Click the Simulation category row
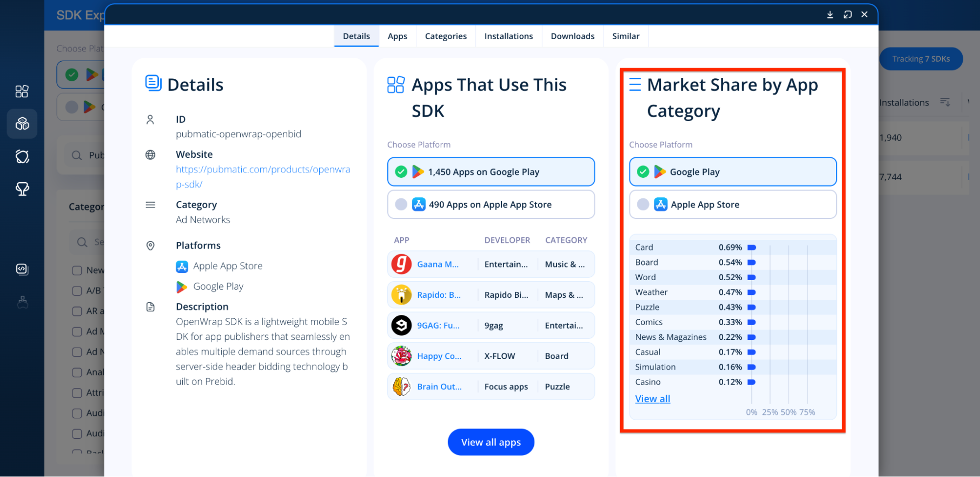The image size is (980, 477). point(733,367)
